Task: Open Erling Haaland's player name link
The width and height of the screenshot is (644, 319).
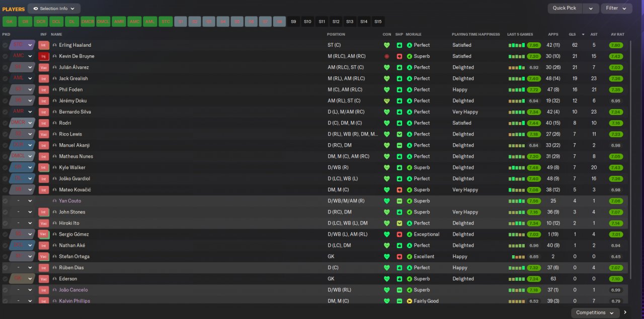Action: pyautogui.click(x=75, y=45)
